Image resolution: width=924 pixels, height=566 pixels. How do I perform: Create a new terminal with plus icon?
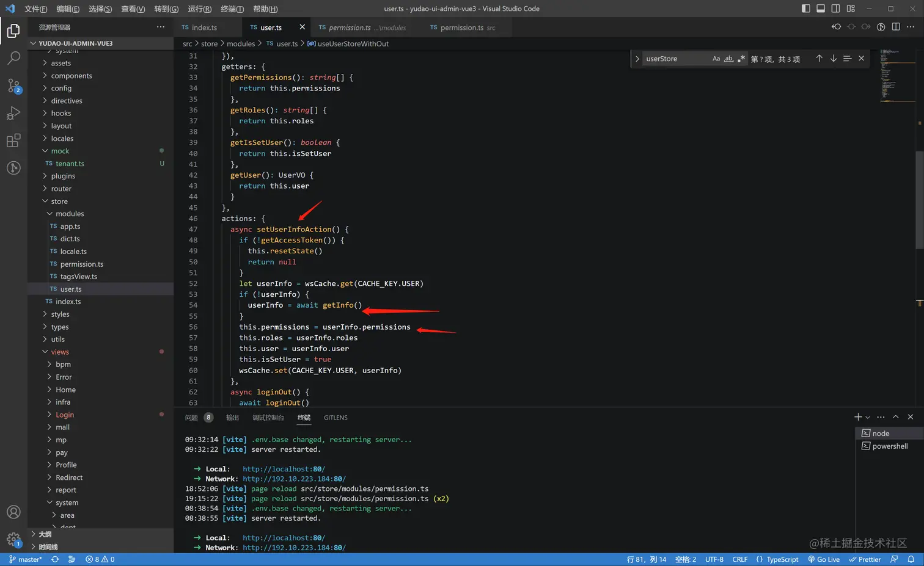(x=858, y=417)
